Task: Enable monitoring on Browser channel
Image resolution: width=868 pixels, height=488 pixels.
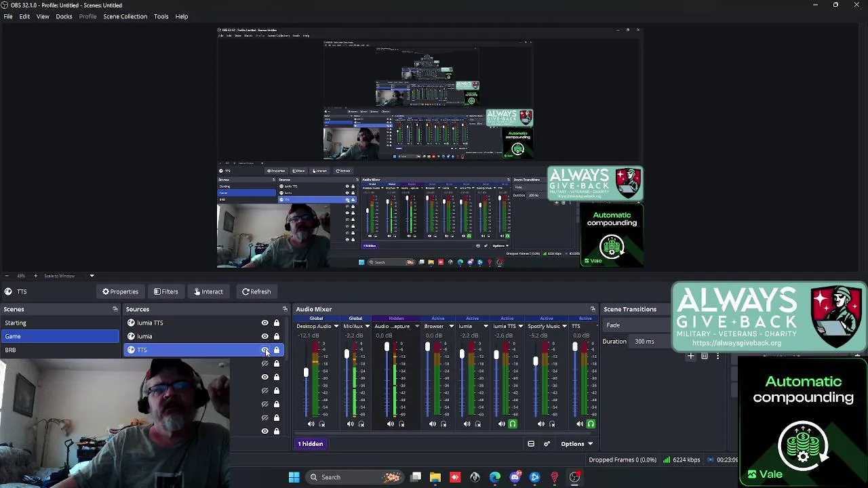Action: coord(443,424)
